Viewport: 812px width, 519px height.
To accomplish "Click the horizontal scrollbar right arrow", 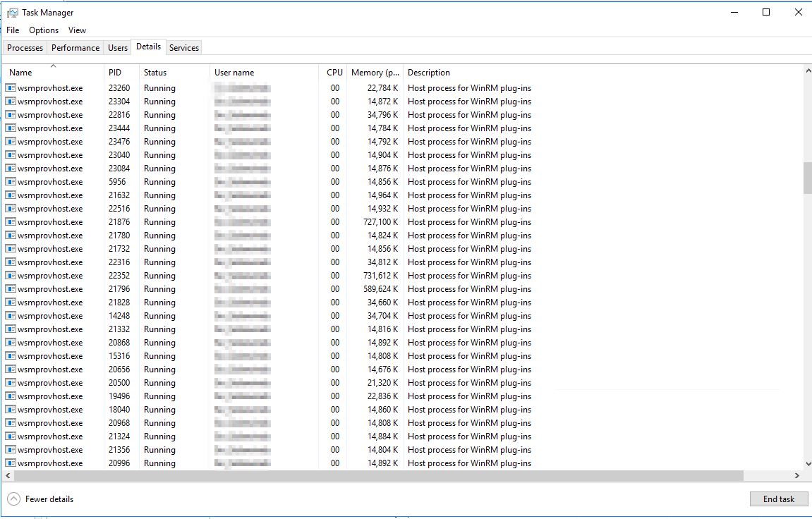I will (x=797, y=475).
